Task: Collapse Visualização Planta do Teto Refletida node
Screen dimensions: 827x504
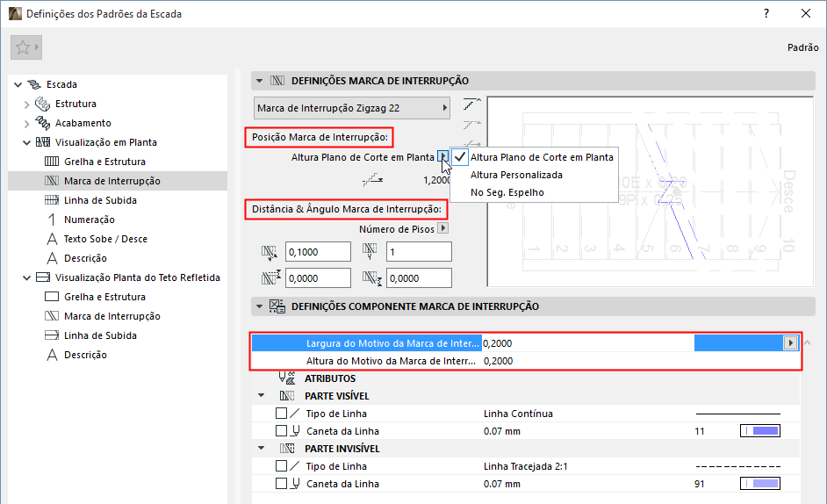Action: [27, 277]
